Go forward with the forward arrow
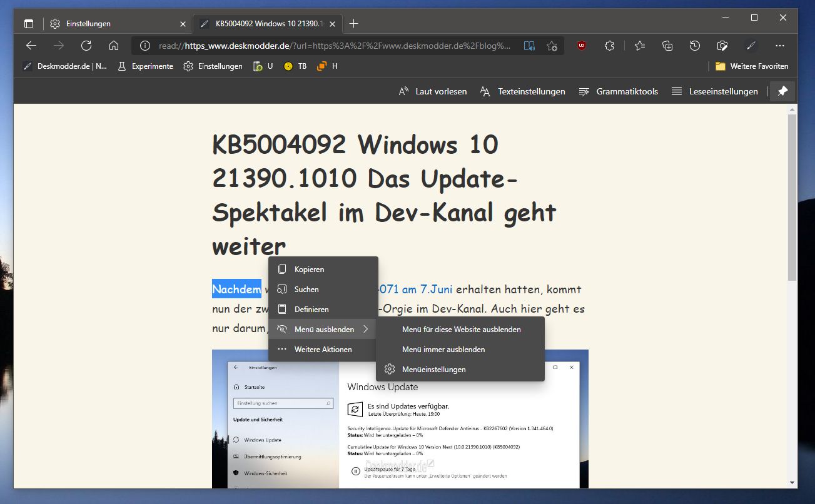The height and width of the screenshot is (504, 815). tap(59, 46)
